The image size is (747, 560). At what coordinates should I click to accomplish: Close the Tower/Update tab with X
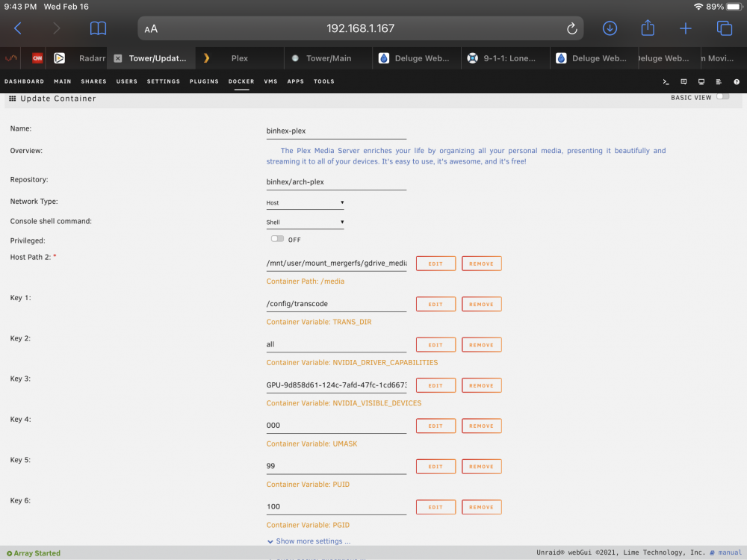[x=118, y=58]
